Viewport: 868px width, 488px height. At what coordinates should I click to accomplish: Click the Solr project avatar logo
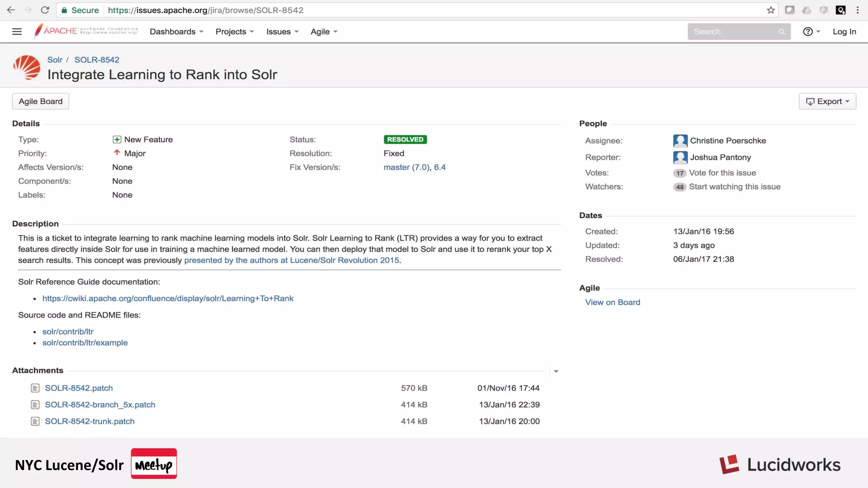coord(27,67)
